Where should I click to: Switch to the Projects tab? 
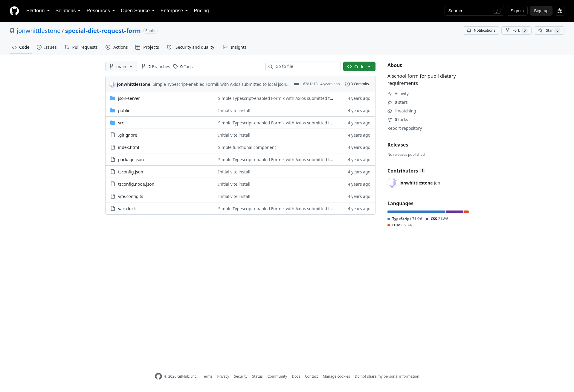click(x=147, y=47)
